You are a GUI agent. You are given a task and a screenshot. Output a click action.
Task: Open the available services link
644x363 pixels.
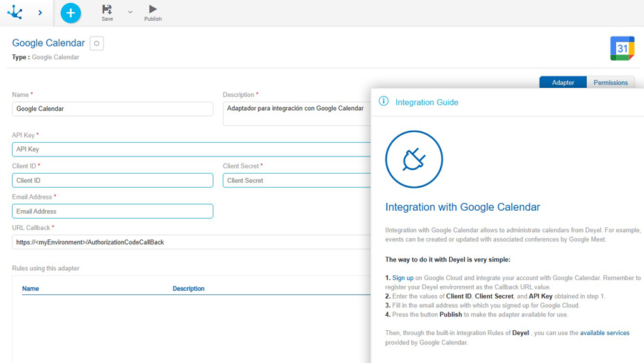tap(605, 333)
